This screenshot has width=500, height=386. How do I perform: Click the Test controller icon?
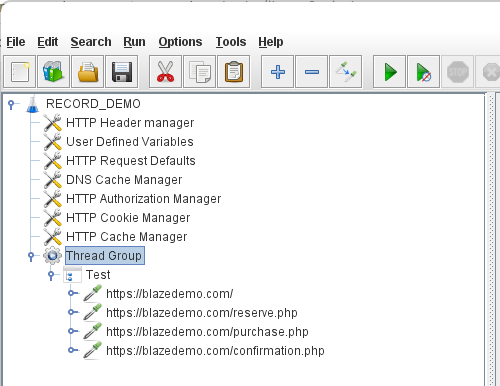click(x=72, y=275)
